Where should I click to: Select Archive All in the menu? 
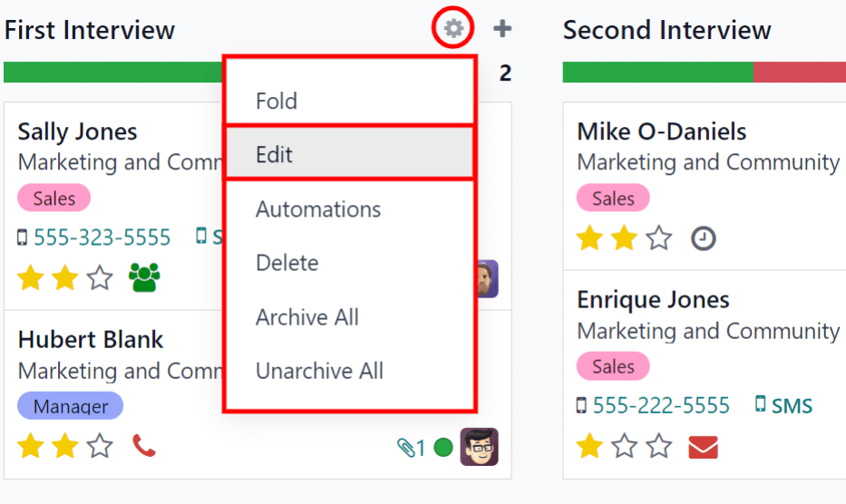[307, 317]
